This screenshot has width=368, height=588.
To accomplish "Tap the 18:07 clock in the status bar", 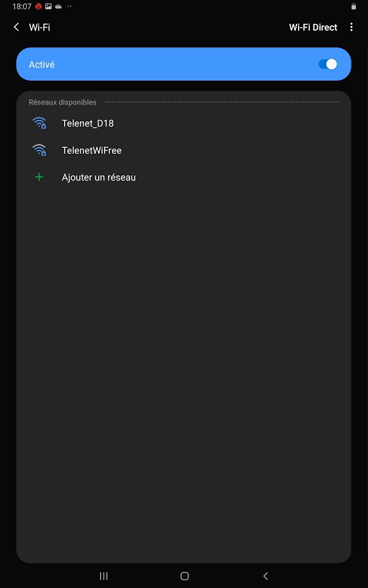I will pyautogui.click(x=22, y=7).
